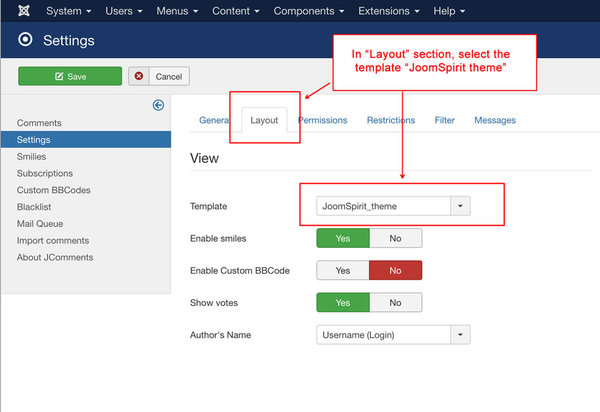Click the Joomla logo icon
600x412 pixels.
pos(24,11)
